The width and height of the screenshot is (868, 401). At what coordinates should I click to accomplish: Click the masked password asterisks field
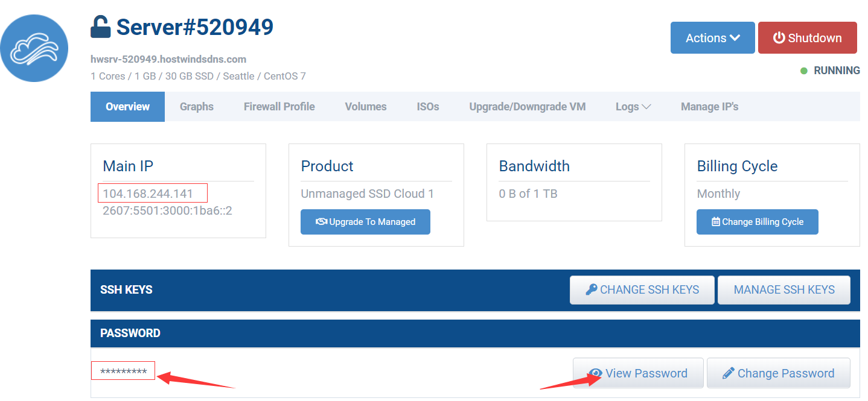tap(123, 371)
